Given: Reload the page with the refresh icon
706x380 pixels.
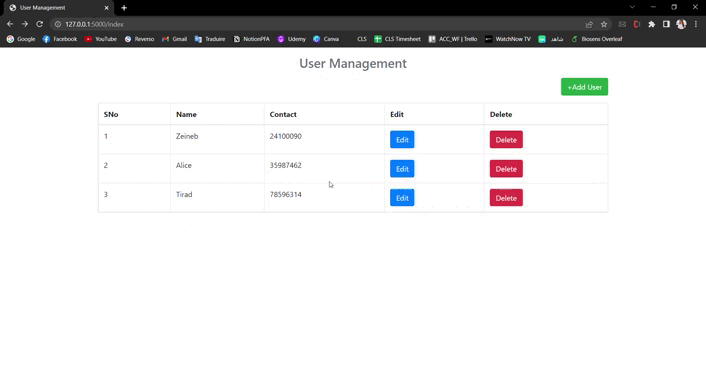Looking at the screenshot, I should click(40, 24).
